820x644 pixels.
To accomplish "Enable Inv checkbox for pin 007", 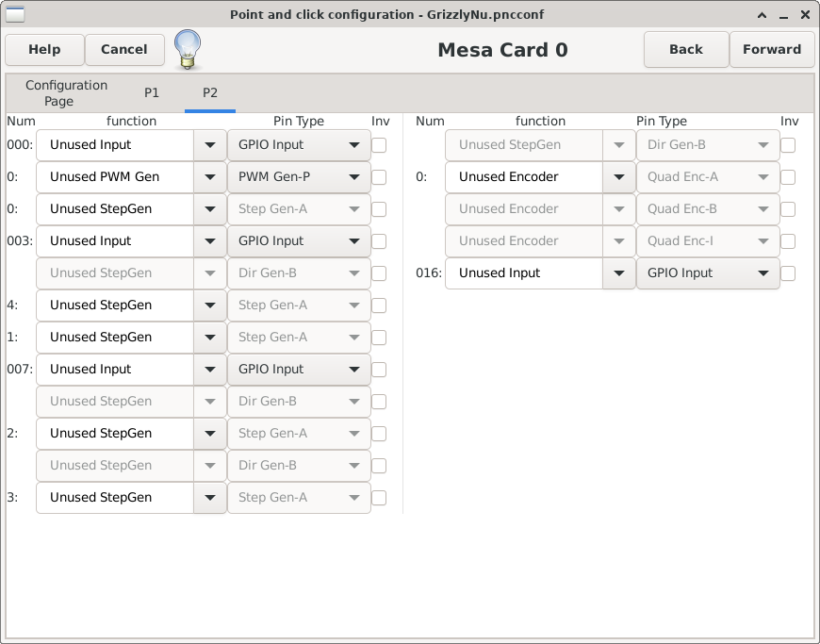I will pyautogui.click(x=379, y=370).
